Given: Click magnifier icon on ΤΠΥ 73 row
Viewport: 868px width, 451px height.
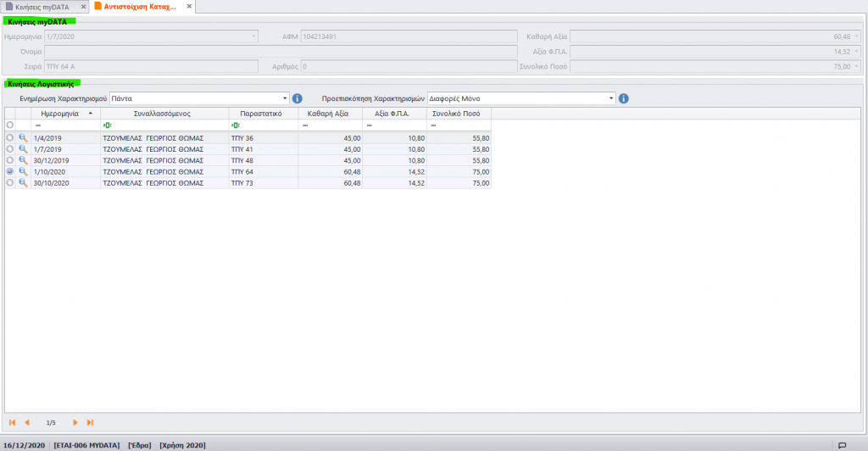Looking at the screenshot, I should pyautogui.click(x=23, y=182).
